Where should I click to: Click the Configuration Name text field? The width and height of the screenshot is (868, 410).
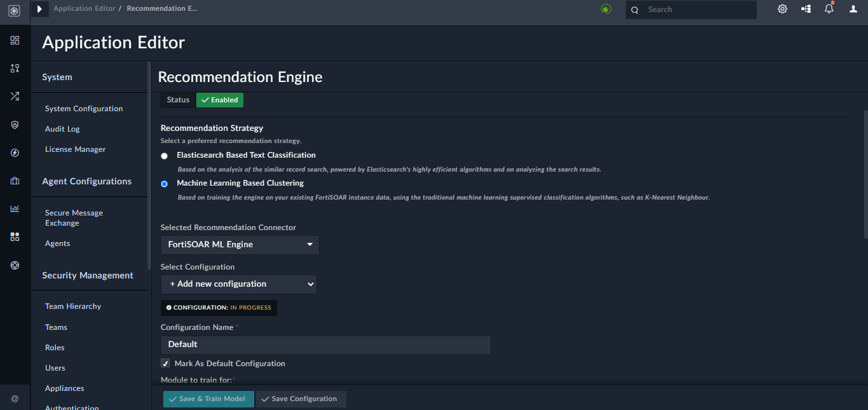(x=325, y=345)
